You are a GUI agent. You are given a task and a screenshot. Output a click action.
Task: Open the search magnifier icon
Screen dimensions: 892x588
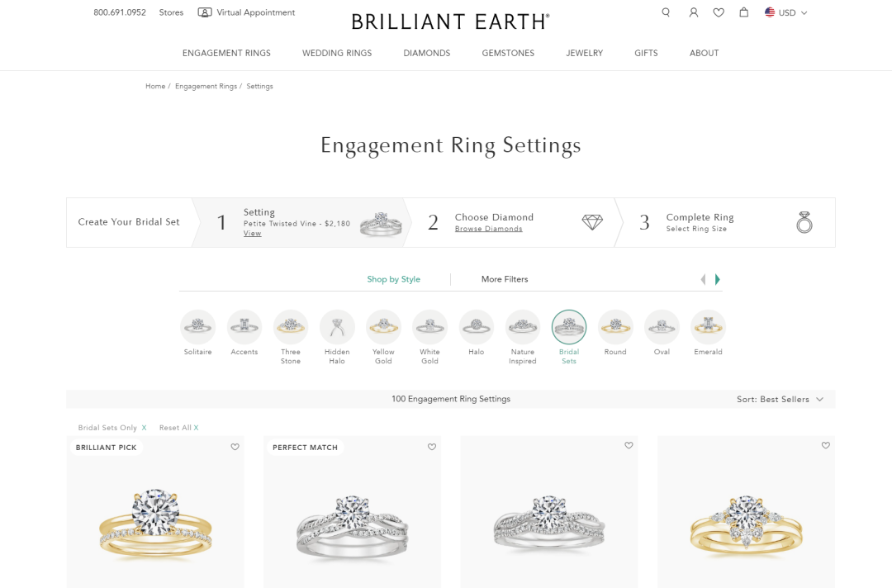tap(666, 12)
